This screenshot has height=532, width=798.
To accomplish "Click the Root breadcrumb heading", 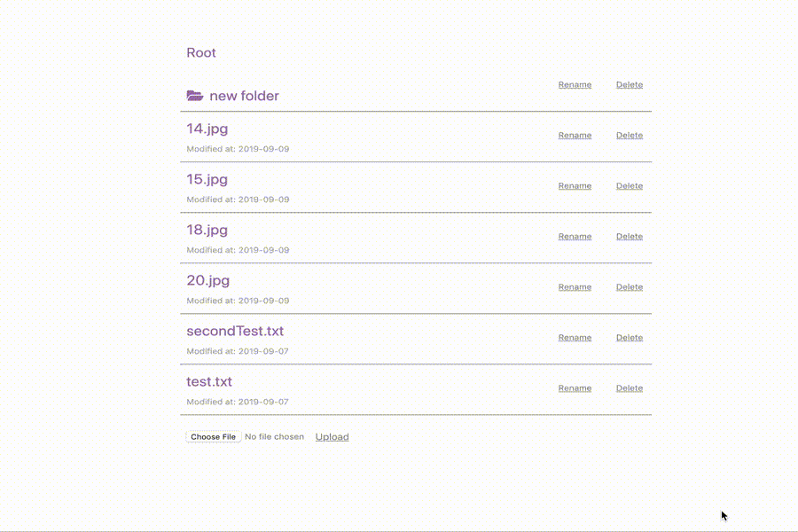I will [x=201, y=53].
